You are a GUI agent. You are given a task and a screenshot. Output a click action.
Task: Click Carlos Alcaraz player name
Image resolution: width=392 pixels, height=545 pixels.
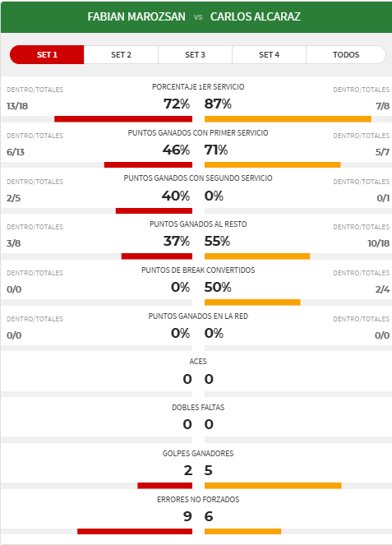256,16
